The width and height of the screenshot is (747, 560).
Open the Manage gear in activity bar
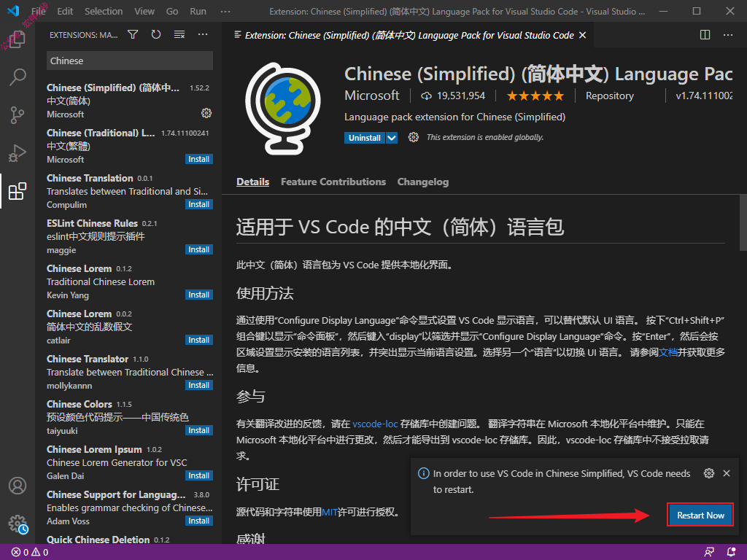pos(18,524)
